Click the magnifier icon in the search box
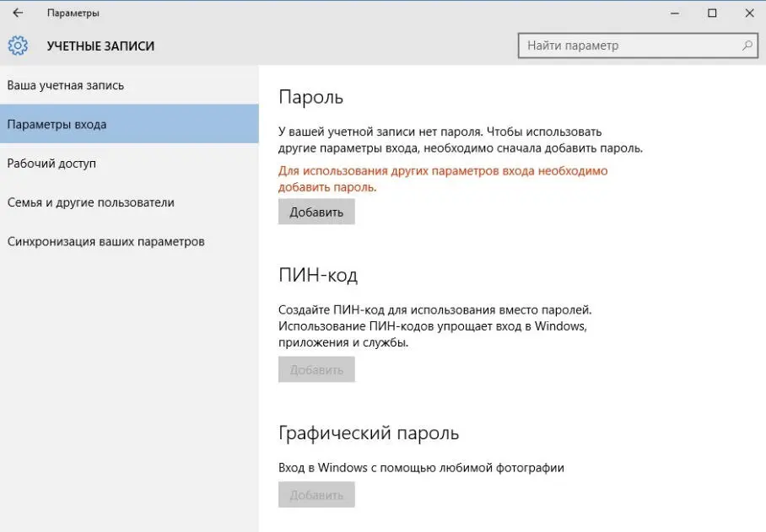 pos(747,46)
